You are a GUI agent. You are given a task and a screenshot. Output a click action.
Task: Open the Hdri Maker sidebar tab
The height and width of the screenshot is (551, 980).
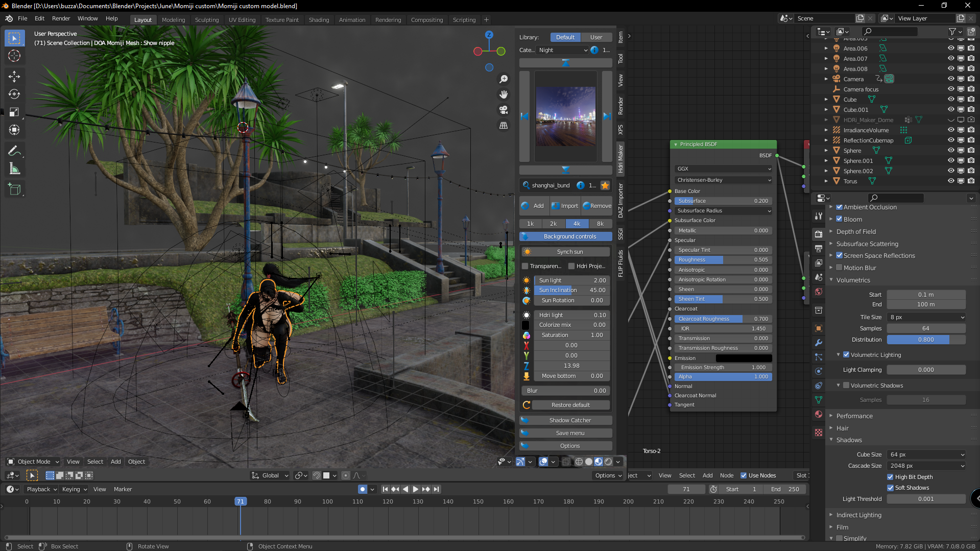click(620, 159)
